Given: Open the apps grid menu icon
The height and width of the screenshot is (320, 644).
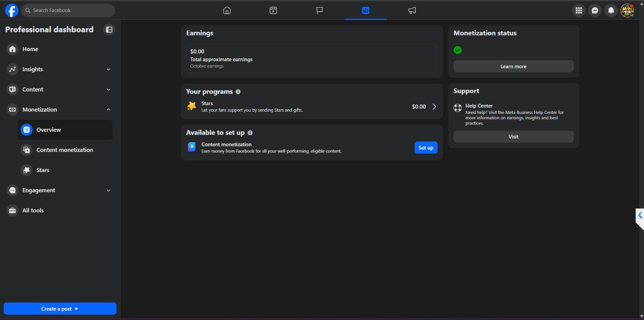Looking at the screenshot, I should click(579, 10).
